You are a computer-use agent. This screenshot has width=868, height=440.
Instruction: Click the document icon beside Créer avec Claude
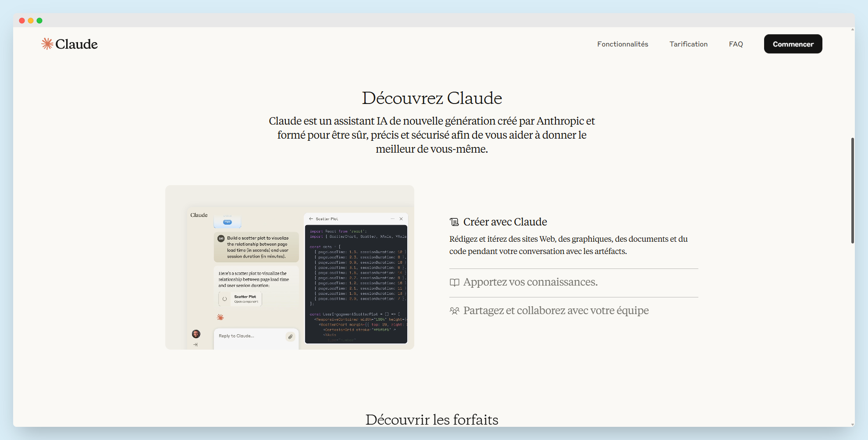454,222
